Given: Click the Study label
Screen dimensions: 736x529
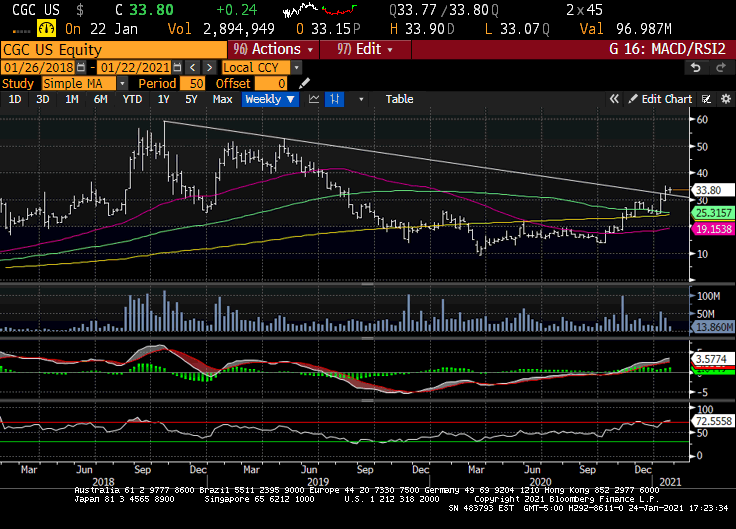Looking at the screenshot, I should pos(18,84).
